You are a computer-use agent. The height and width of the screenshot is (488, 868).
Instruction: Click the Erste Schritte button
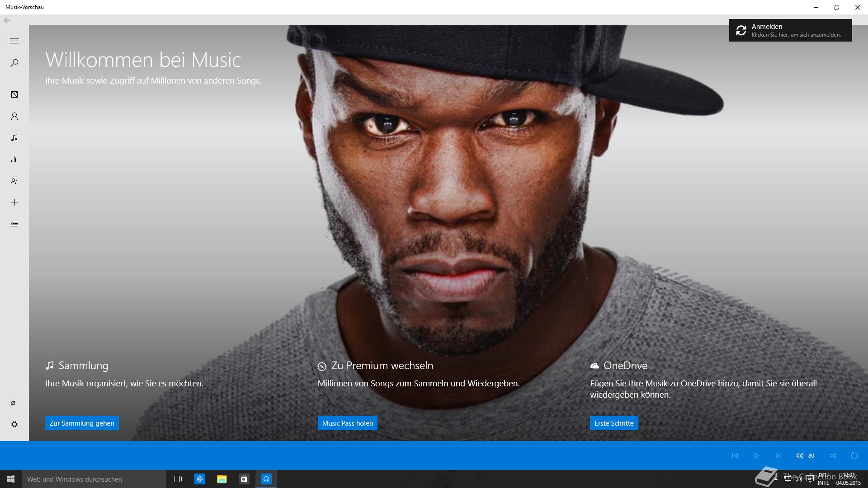613,423
